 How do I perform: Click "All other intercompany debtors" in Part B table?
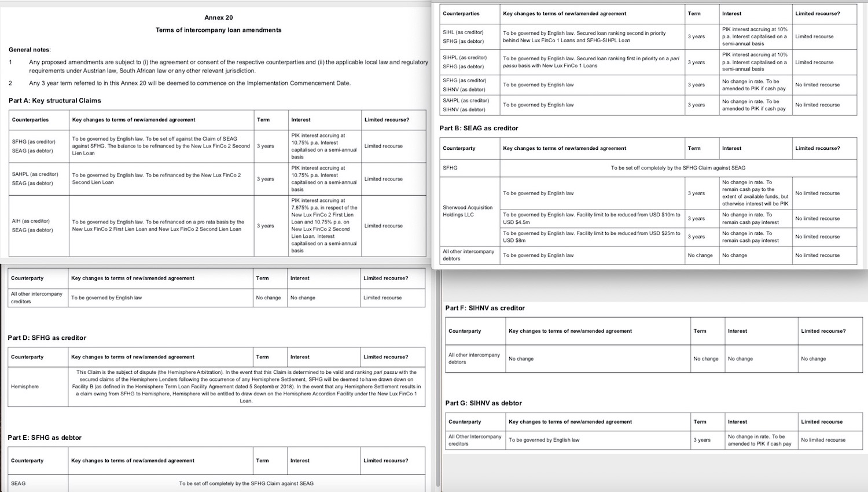(470, 255)
